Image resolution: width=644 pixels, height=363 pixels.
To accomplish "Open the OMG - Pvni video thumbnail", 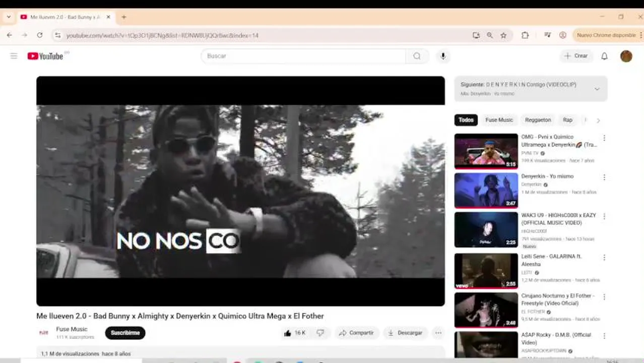I will pyautogui.click(x=486, y=151).
